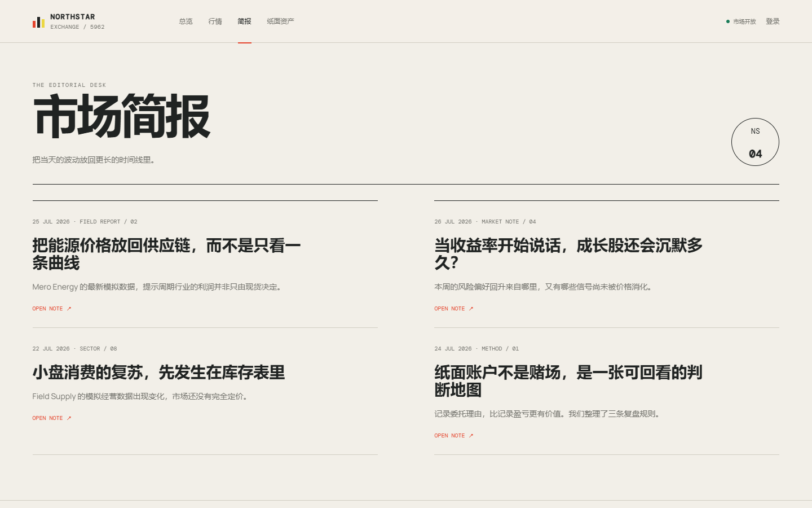
Task: Click the 25 JUL 2026 · FIELD REPORT / 02 label
Action: [x=85, y=222]
